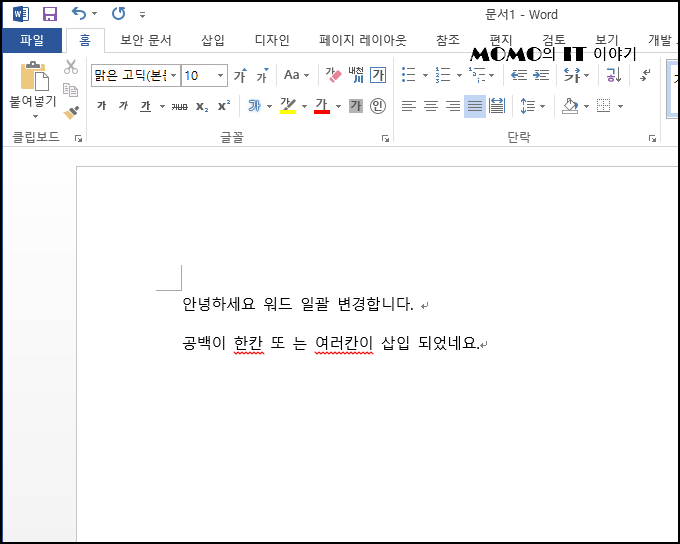Click the Cut scissors icon

(x=71, y=67)
